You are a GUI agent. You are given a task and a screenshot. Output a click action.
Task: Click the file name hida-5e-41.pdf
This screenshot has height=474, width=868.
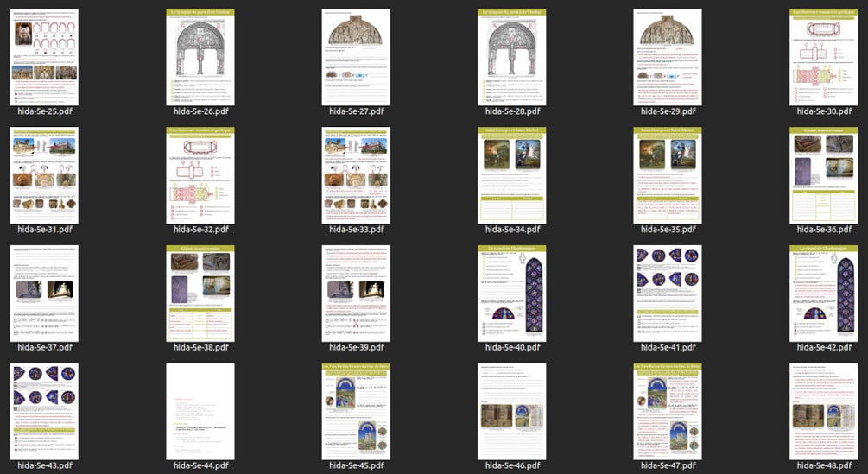click(x=668, y=347)
